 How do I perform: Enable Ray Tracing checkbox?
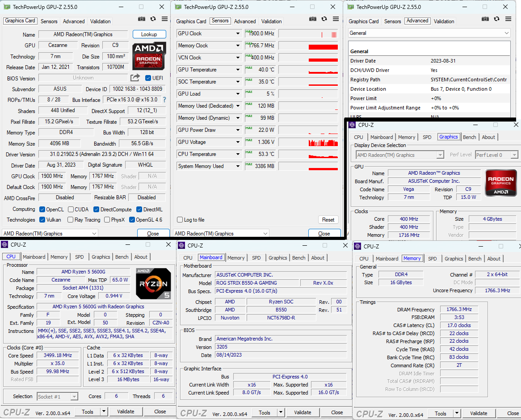(71, 220)
